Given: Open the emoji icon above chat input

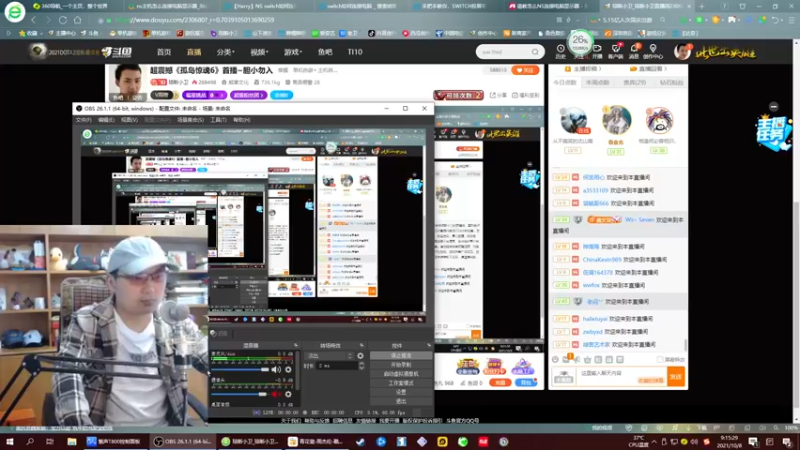Looking at the screenshot, I should coord(555,359).
